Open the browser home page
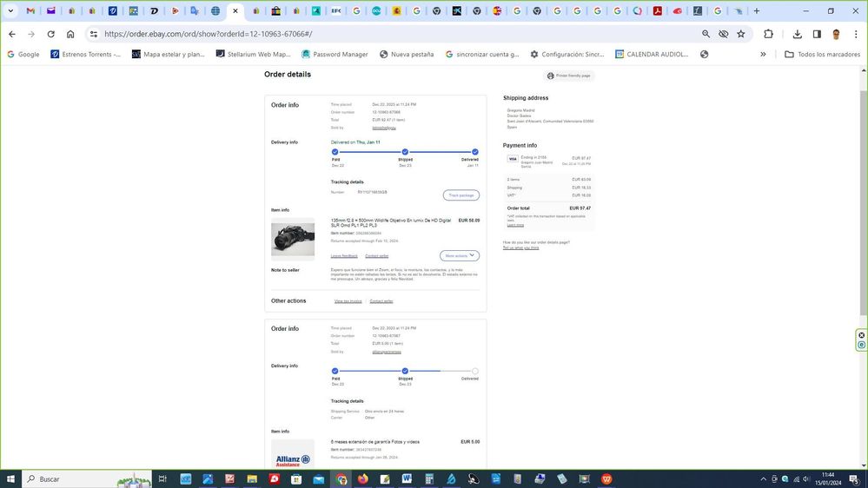The image size is (868, 488). 70,34
